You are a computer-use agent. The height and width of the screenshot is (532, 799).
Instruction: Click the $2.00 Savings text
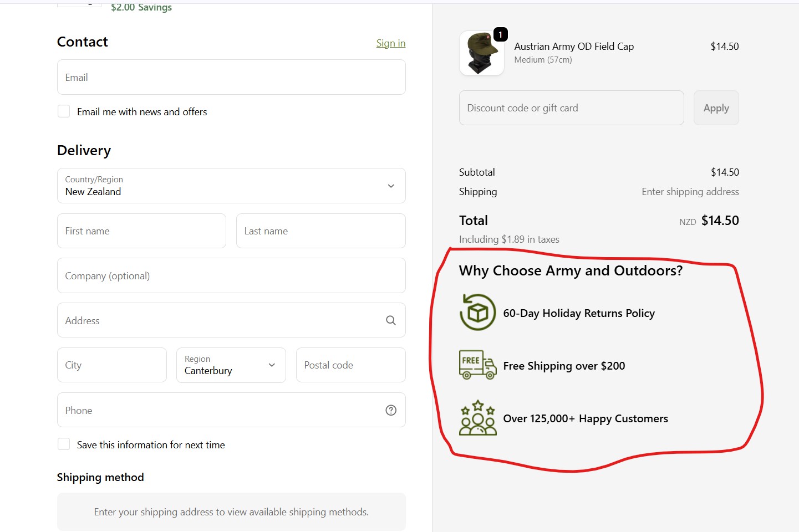pos(141,7)
